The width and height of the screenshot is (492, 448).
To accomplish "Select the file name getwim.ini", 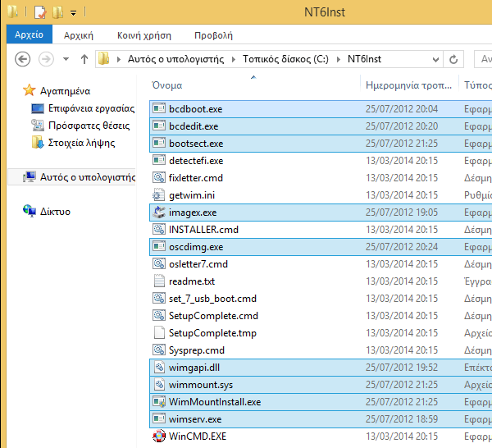I will (x=192, y=195).
